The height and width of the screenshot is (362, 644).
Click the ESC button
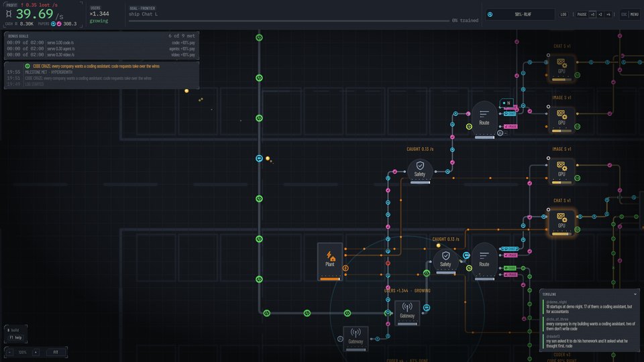624,14
